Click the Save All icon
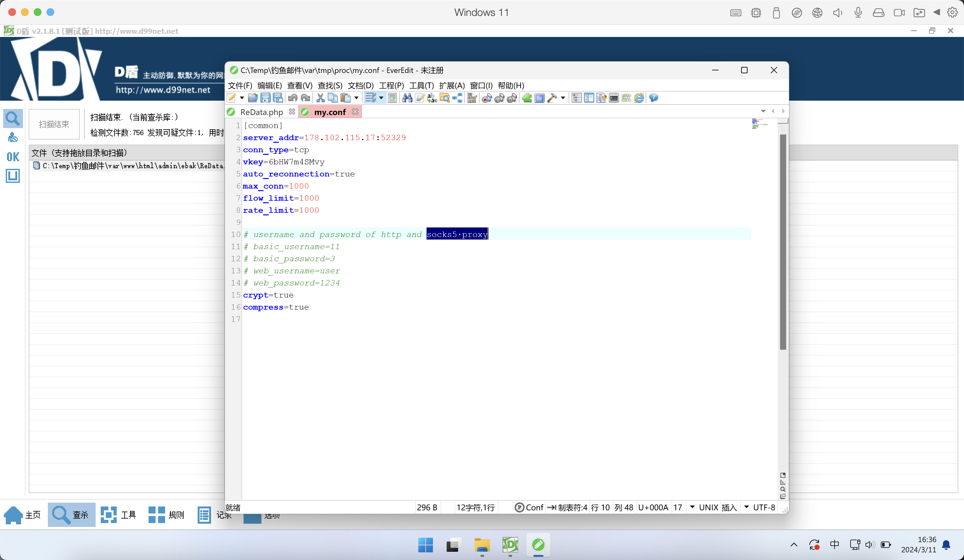Image resolution: width=964 pixels, height=560 pixels. [x=278, y=98]
